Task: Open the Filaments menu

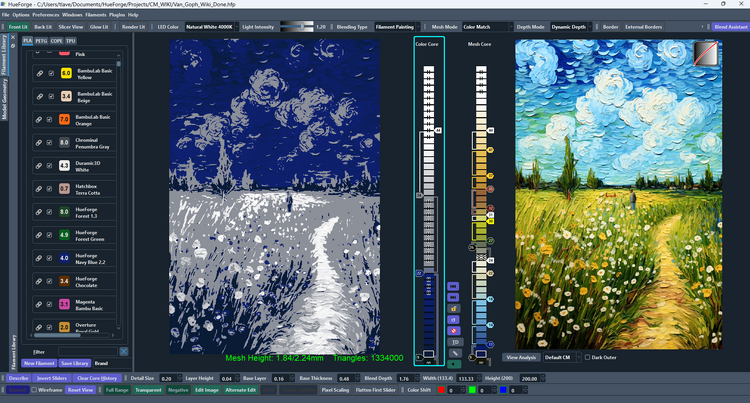Action: coord(96,15)
